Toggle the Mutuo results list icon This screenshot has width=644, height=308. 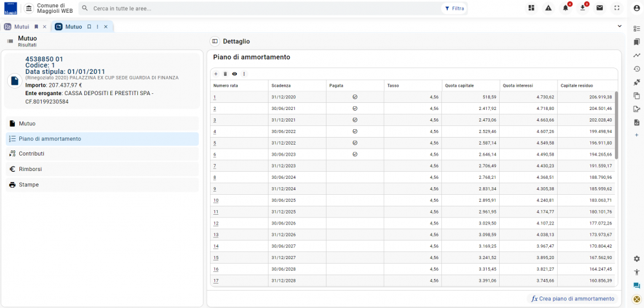point(10,41)
